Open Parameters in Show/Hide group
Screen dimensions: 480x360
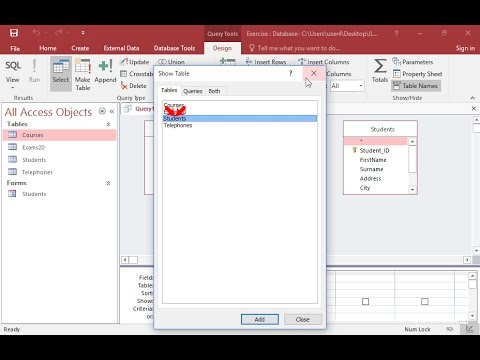pos(413,62)
